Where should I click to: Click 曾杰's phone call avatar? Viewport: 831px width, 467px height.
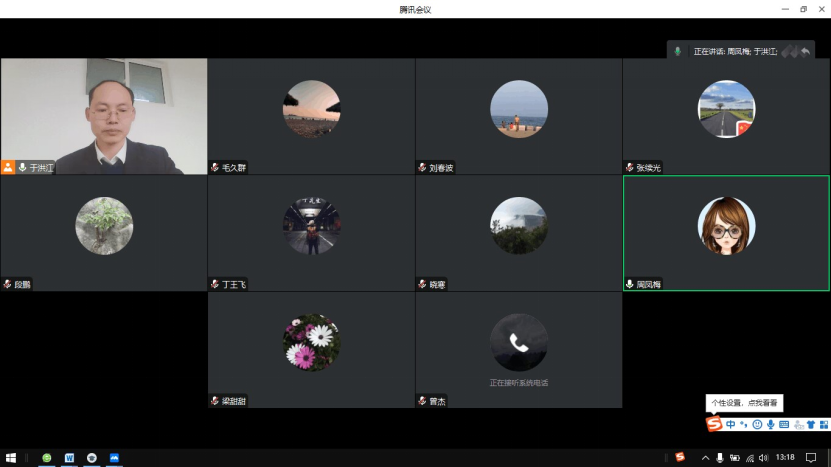pyautogui.click(x=518, y=342)
